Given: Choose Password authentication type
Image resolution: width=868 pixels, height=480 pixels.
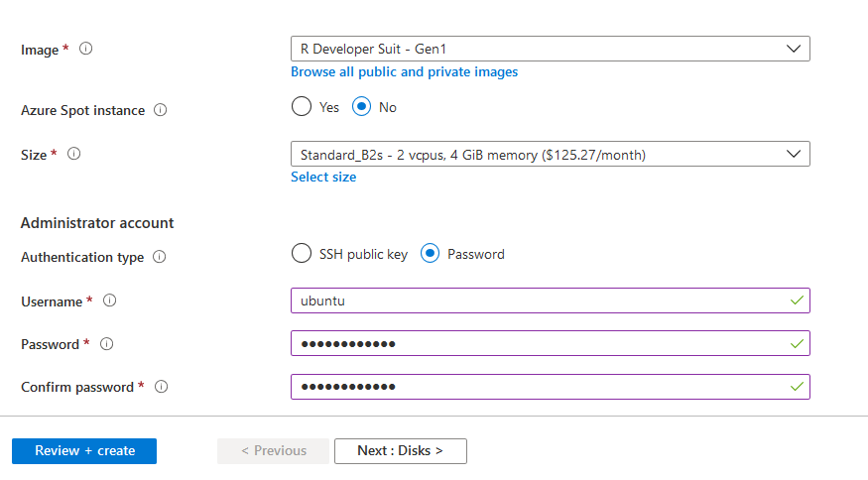Looking at the screenshot, I should (x=430, y=254).
